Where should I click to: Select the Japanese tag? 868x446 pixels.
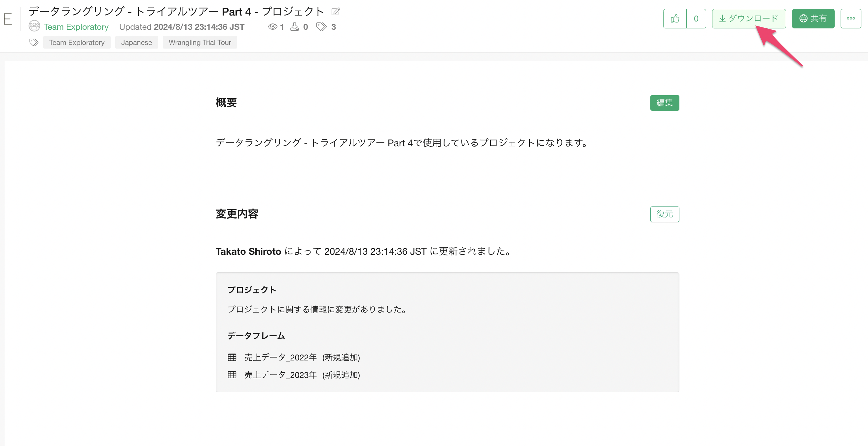point(136,43)
